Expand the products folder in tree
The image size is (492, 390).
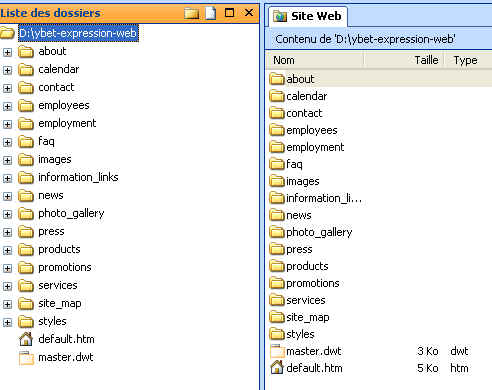point(7,250)
